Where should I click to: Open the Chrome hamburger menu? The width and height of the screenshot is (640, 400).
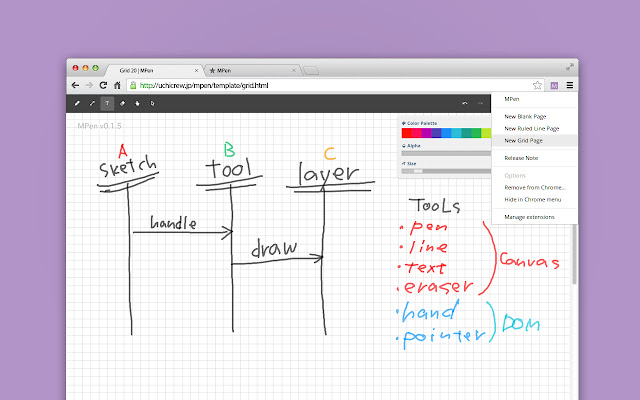pos(569,86)
